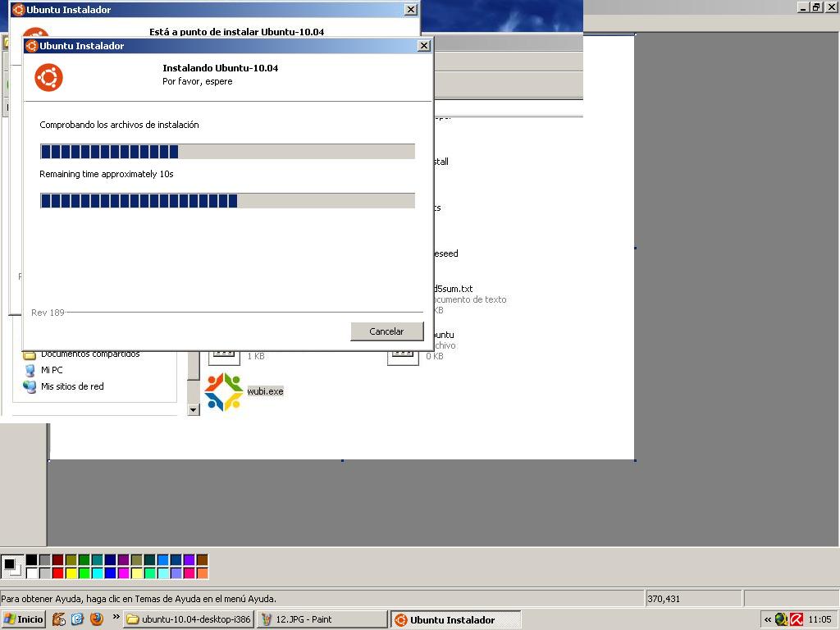Pick dark purple in the Paint palette
The height and width of the screenshot is (630, 840).
click(x=123, y=559)
